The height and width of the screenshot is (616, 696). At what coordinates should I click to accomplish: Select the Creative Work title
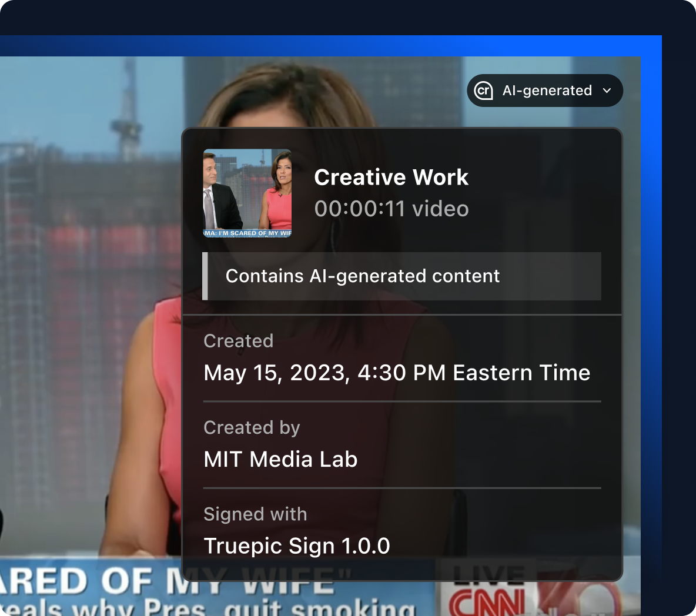point(391,177)
